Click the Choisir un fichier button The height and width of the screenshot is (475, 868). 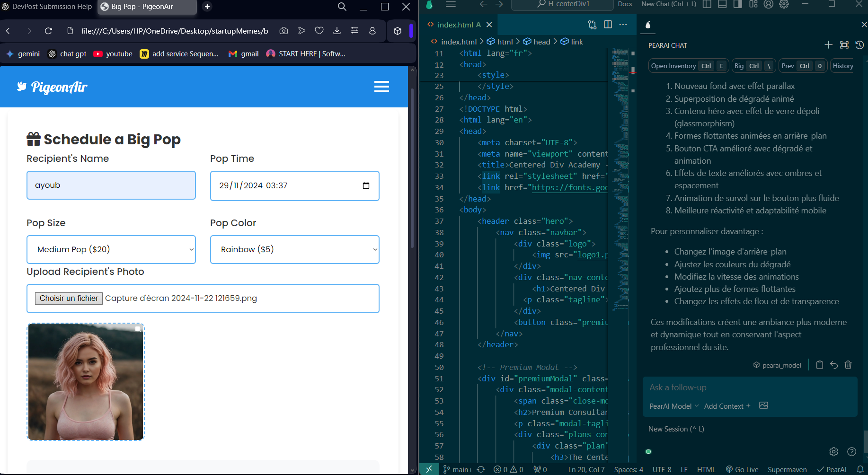(69, 298)
